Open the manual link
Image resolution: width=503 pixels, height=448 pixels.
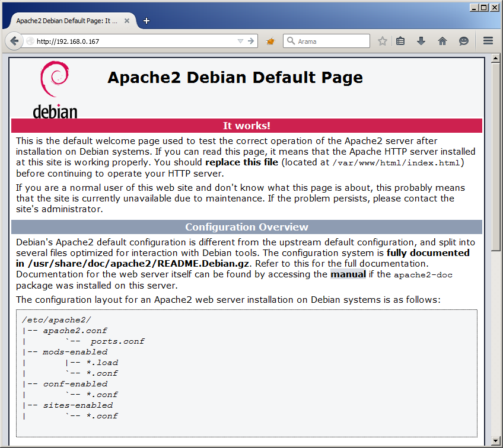pyautogui.click(x=348, y=274)
